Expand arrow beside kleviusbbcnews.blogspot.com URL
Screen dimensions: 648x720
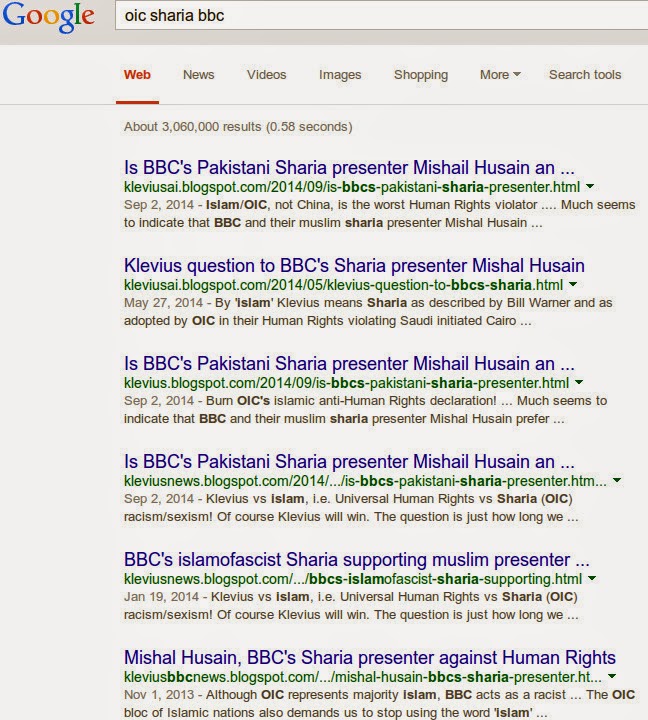(612, 676)
